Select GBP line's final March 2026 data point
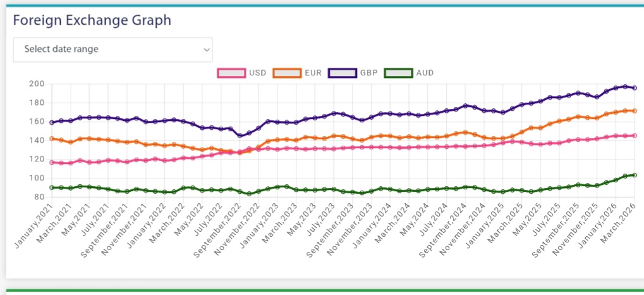This screenshot has width=644, height=295. pos(635,88)
